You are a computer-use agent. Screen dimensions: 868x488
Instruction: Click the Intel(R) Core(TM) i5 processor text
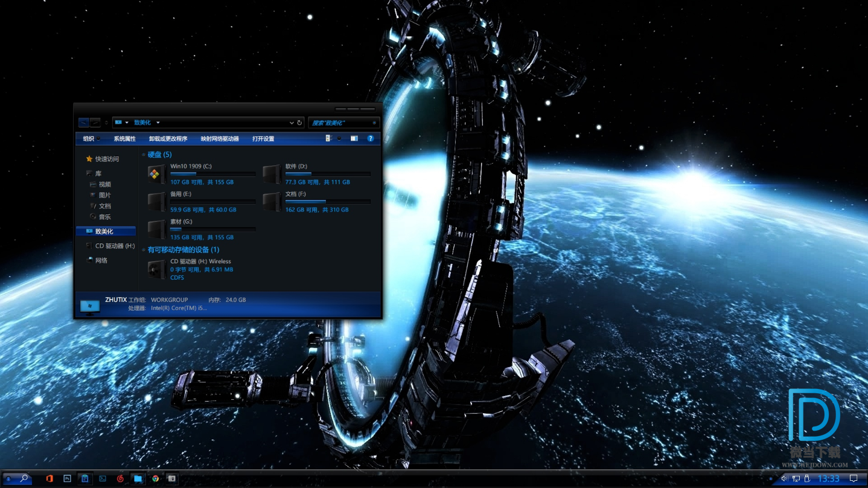coord(179,308)
